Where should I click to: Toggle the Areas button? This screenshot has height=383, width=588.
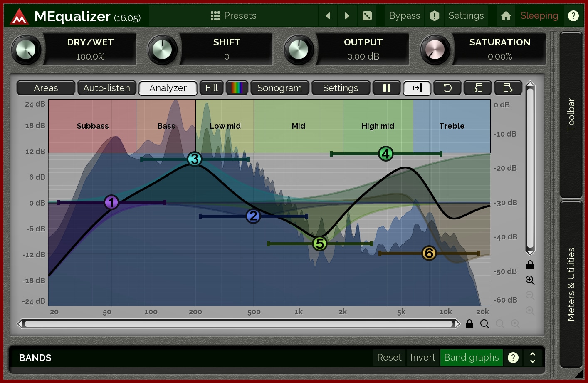(46, 88)
